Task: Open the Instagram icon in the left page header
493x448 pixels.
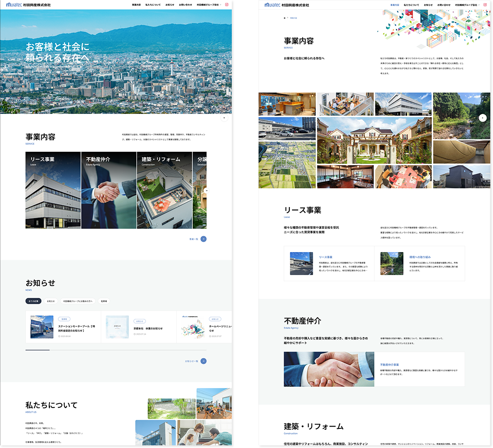Action: [x=226, y=5]
